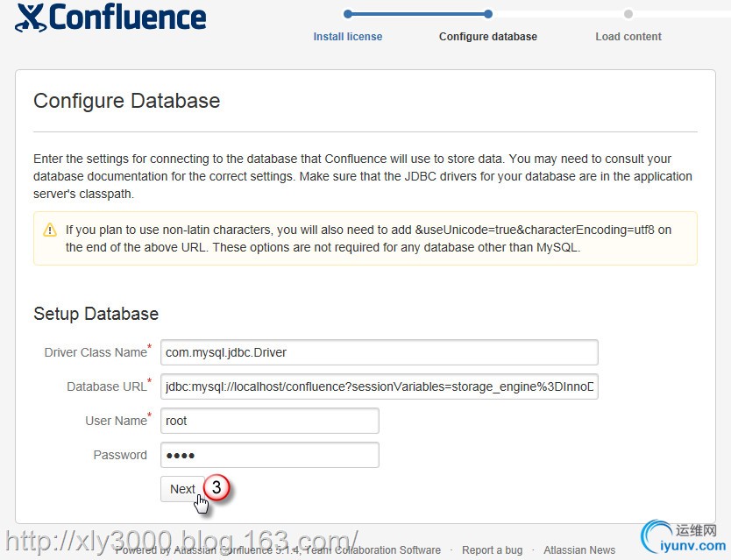The image size is (731, 560).
Task: Click the red circled number 3 marker
Action: (x=217, y=487)
